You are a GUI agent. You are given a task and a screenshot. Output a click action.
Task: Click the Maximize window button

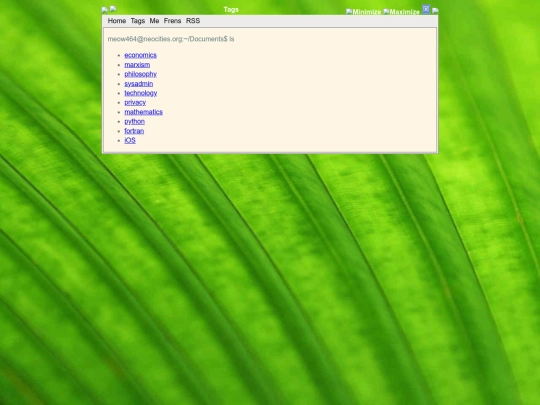click(x=402, y=12)
